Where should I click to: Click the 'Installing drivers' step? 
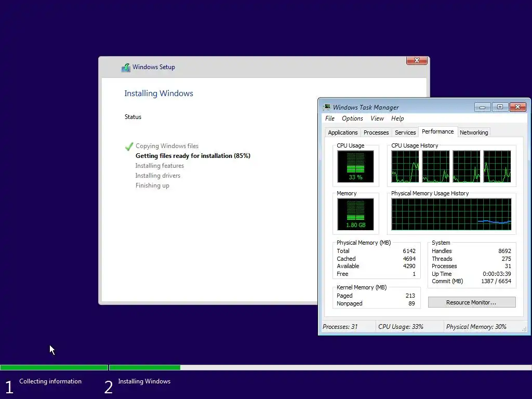tap(158, 176)
